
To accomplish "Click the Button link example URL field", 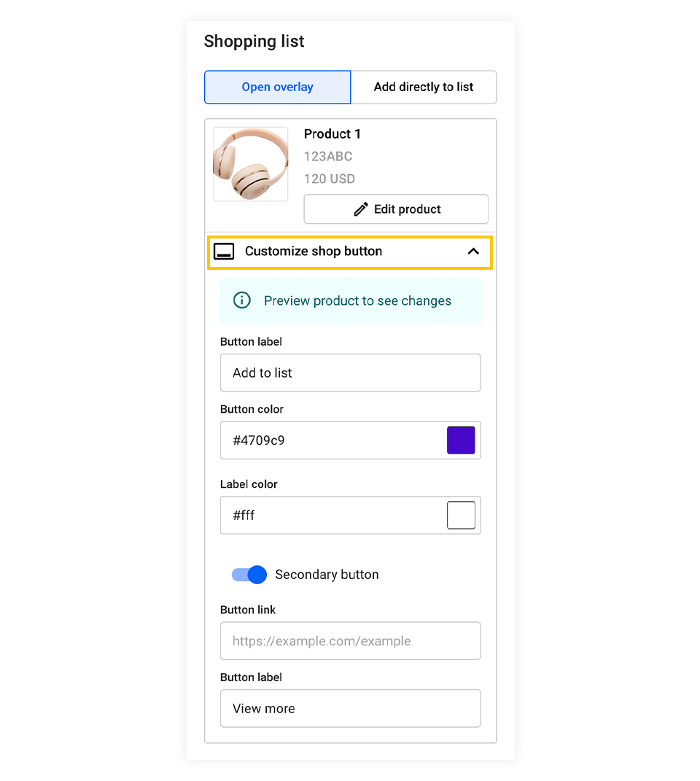I will [350, 641].
